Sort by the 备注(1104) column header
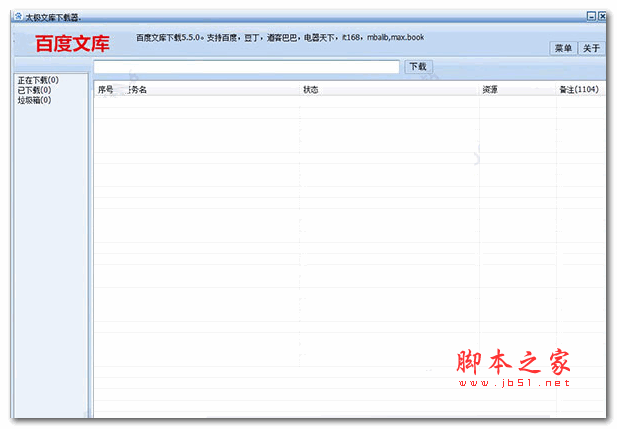The image size is (617, 429). [x=579, y=90]
